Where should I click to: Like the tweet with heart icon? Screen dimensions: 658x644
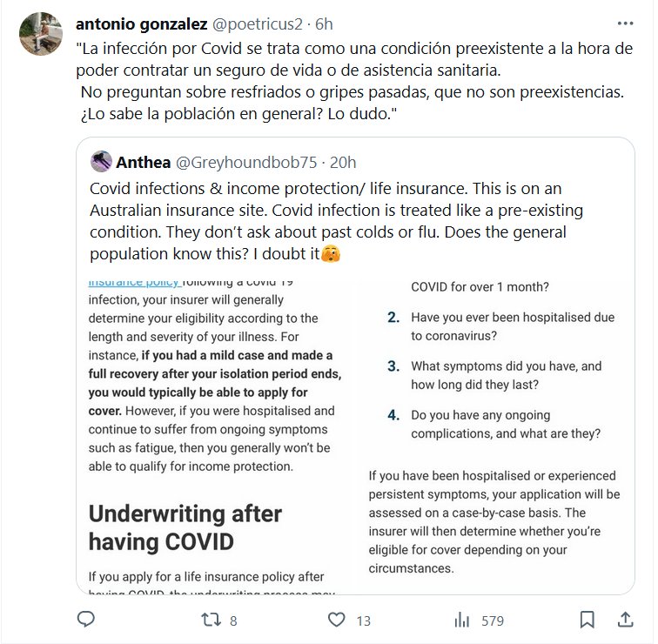[x=336, y=620]
